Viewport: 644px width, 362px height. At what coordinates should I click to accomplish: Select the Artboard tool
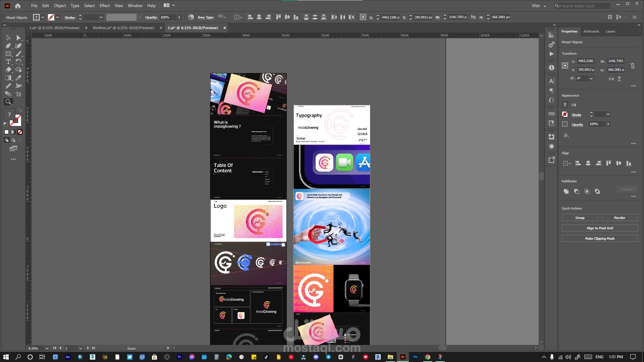click(x=18, y=94)
